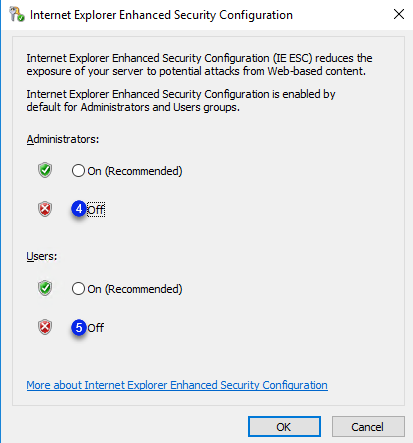Choose the focused Off label for Administrators
413x443 pixels.
[96, 210]
